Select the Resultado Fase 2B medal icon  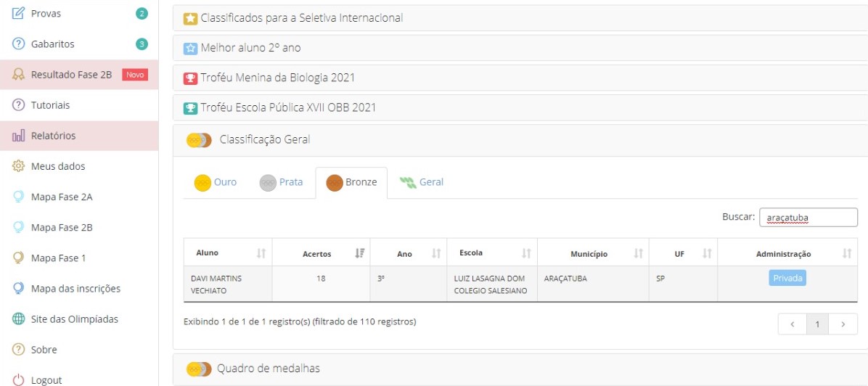tap(18, 75)
